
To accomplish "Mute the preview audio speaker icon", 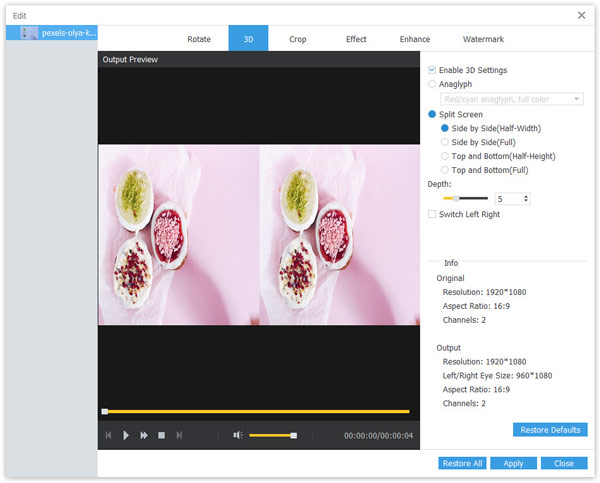I will coord(238,435).
